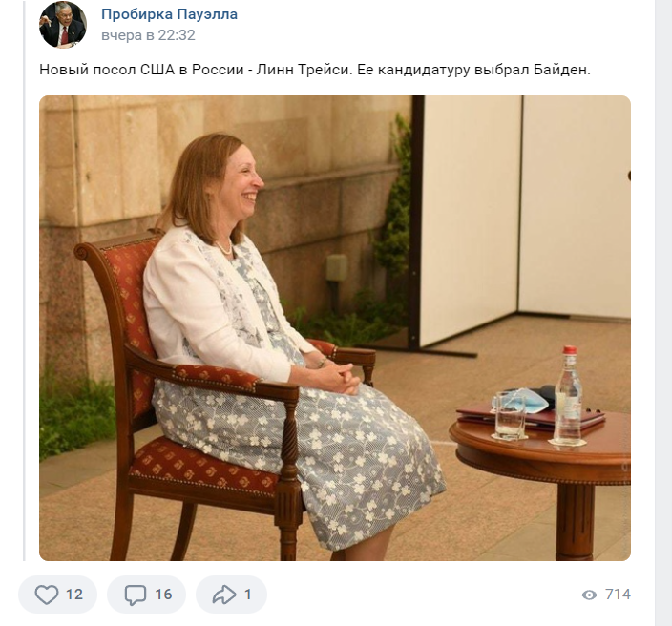Click the share count 1
Image resolution: width=672 pixels, height=626 pixels.
(248, 595)
